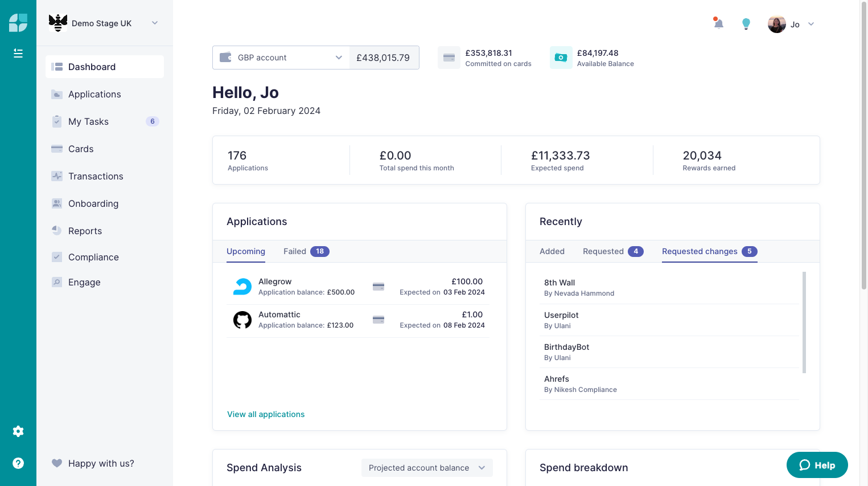
Task: Open the Help chat button
Action: pos(817,465)
